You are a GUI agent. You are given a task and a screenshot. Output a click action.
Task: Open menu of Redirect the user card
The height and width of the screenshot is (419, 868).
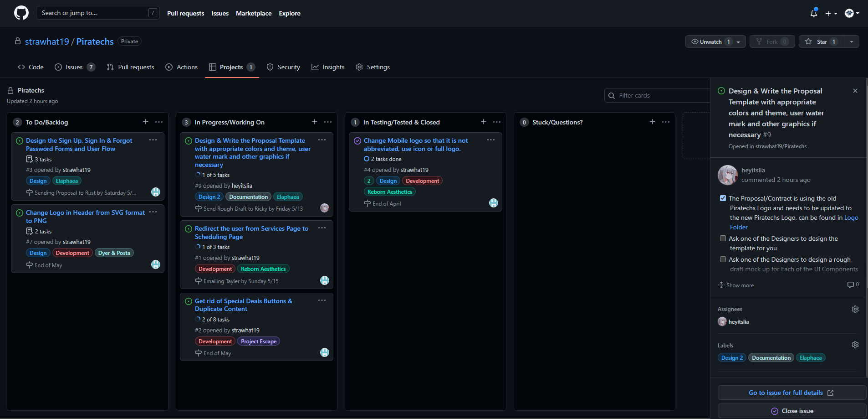322,228
